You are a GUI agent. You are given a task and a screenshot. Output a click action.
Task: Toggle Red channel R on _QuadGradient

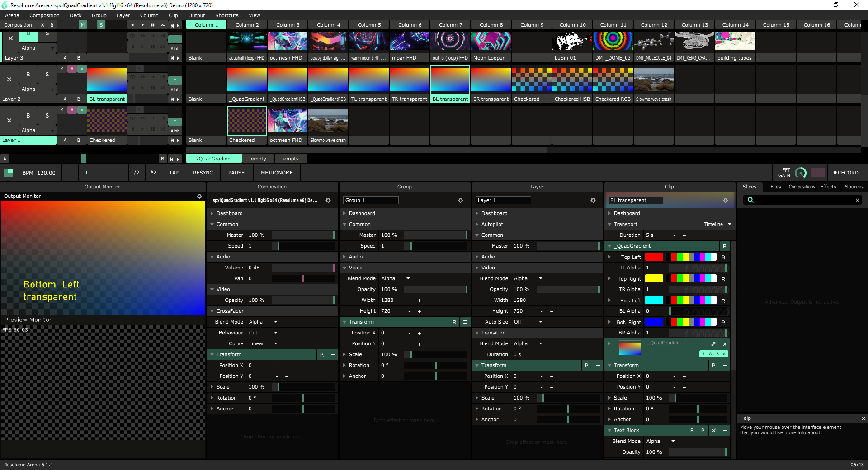[x=703, y=354]
